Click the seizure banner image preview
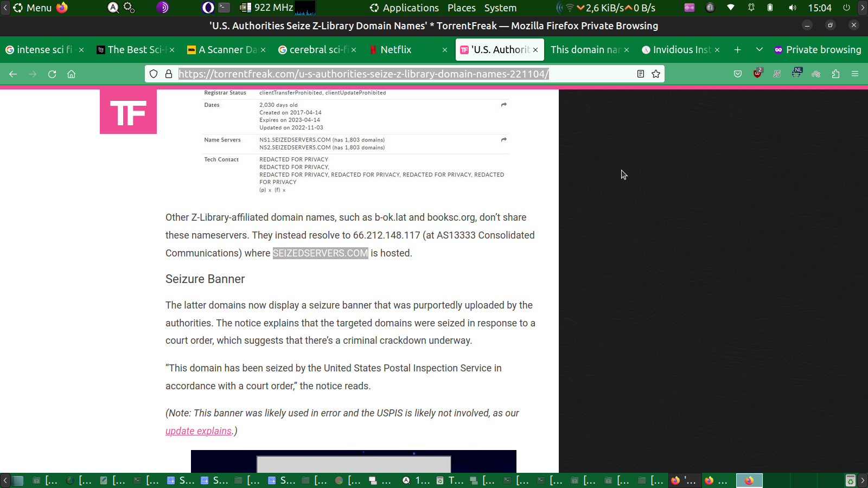The height and width of the screenshot is (488, 868). 354,461
